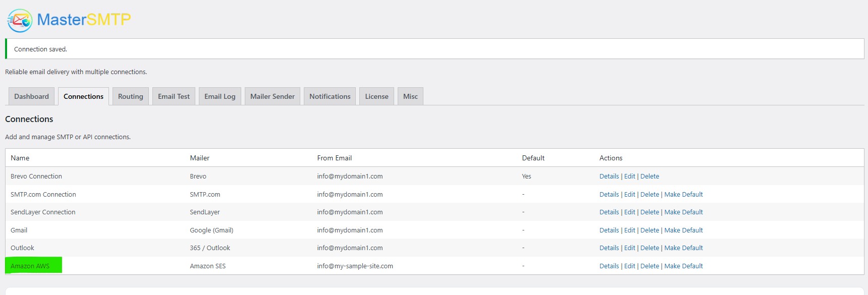Delete the Gmail connection
Image resolution: width=868 pixels, height=295 pixels.
point(649,230)
